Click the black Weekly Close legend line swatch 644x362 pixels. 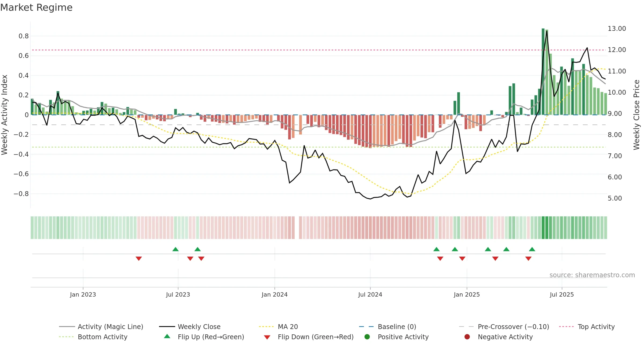coord(167,327)
